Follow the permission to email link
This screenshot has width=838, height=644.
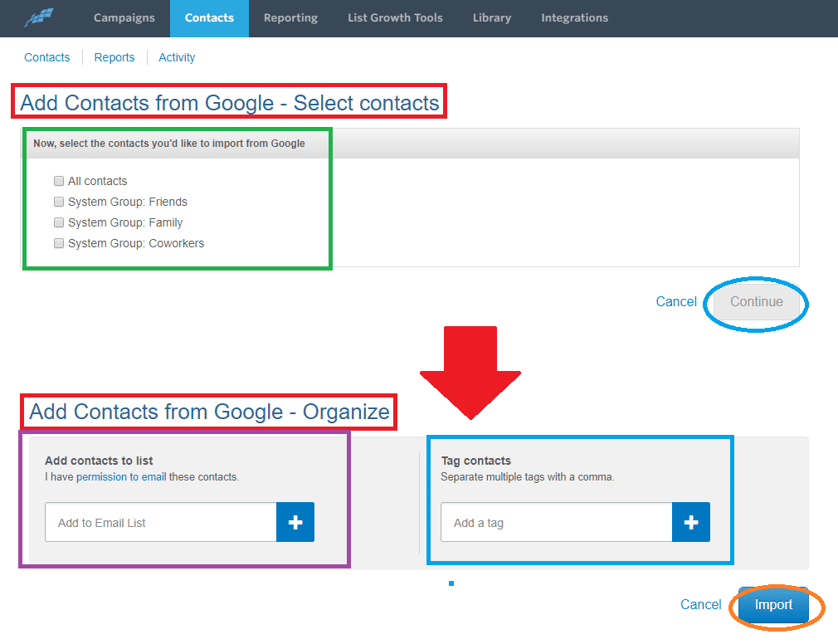tap(121, 476)
